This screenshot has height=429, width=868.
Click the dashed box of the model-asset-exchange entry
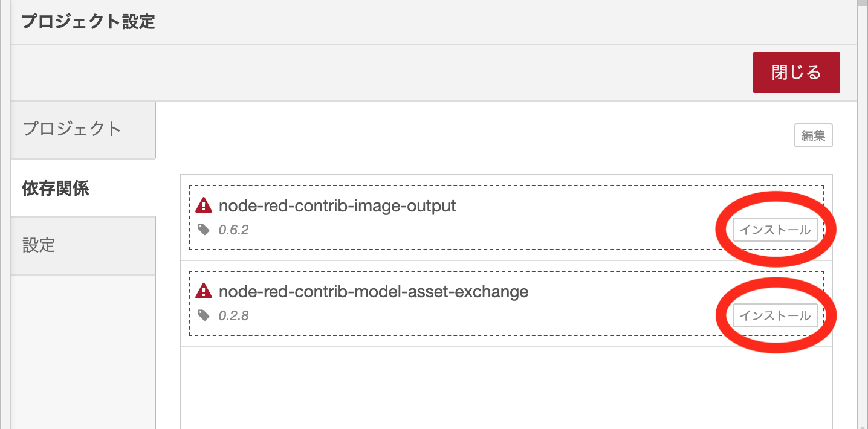tap(507, 303)
